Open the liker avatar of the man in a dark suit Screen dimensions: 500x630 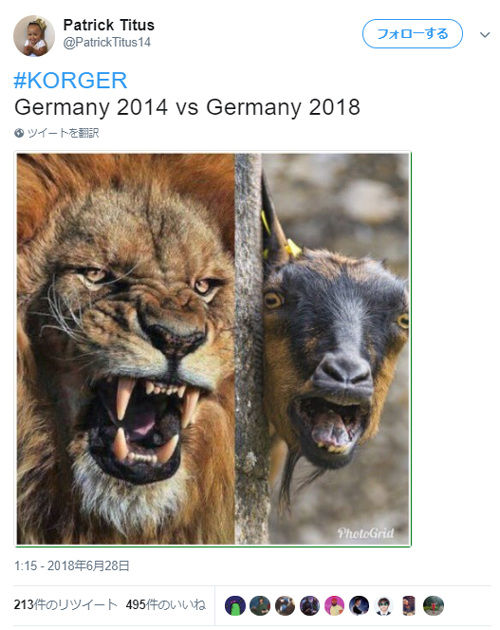coord(359,605)
